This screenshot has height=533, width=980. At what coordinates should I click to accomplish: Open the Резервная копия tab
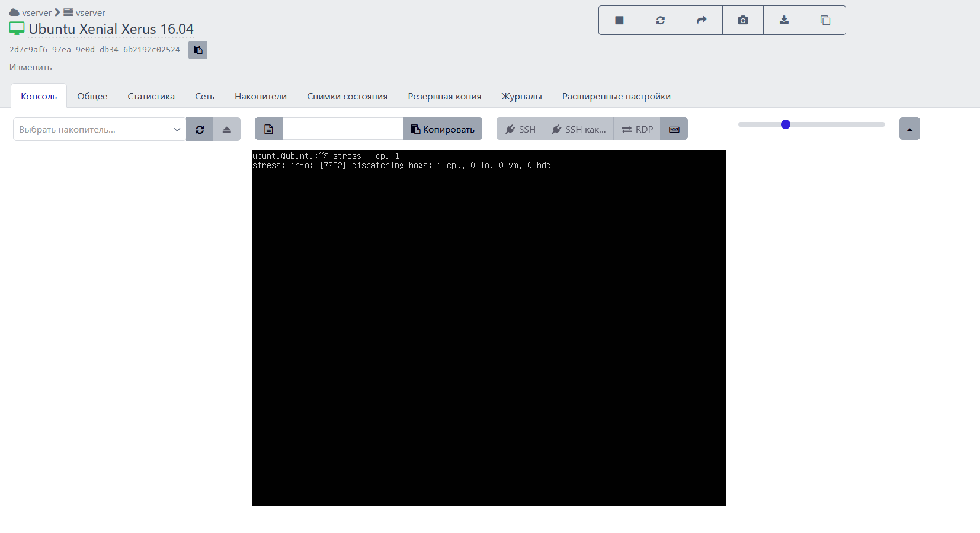click(444, 96)
